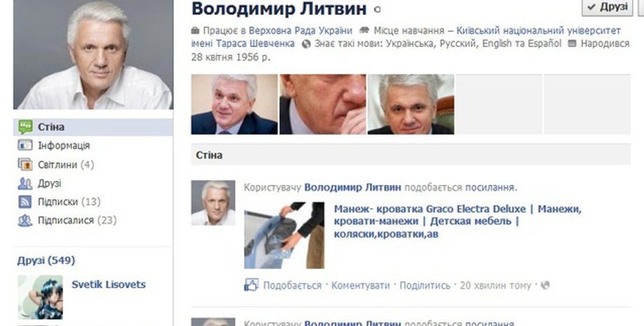Click Коментувати under the first post

point(360,285)
